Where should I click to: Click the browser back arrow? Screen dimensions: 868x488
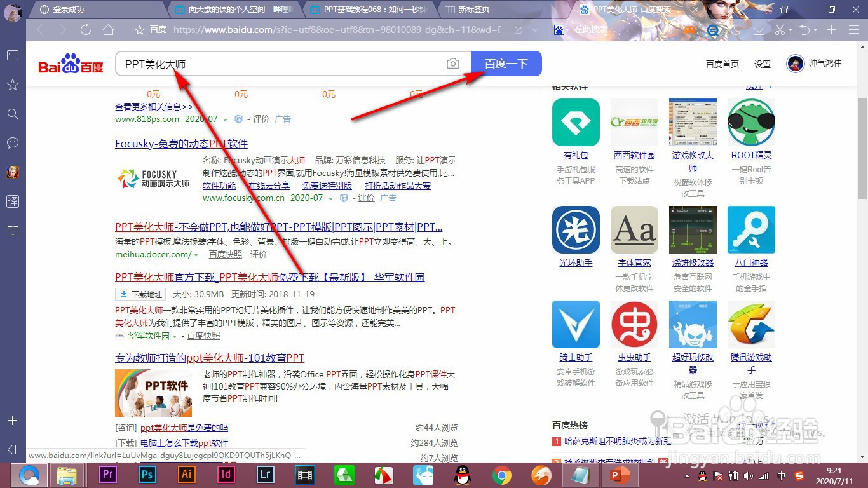tap(41, 30)
